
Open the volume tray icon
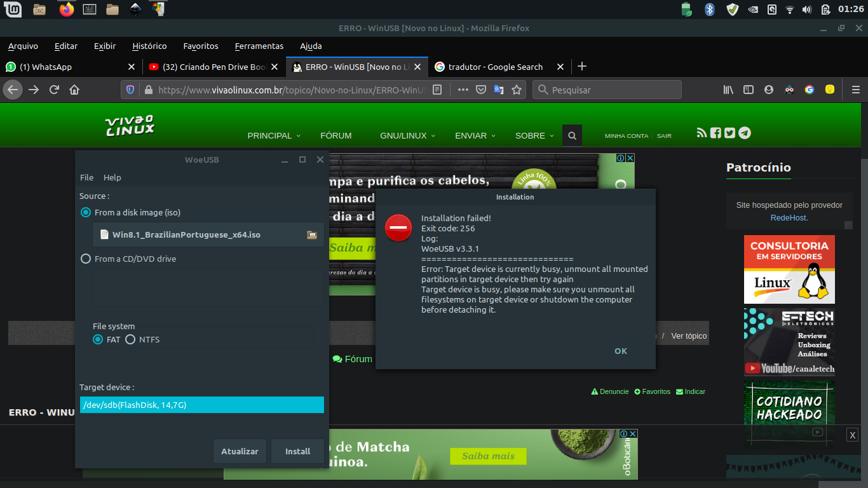807,10
